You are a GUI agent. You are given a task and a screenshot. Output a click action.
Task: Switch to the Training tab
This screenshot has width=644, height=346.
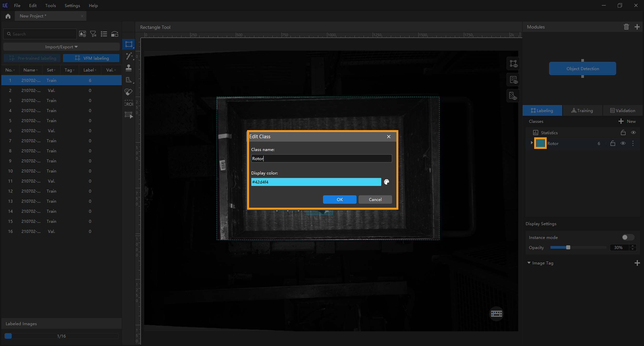pos(582,111)
